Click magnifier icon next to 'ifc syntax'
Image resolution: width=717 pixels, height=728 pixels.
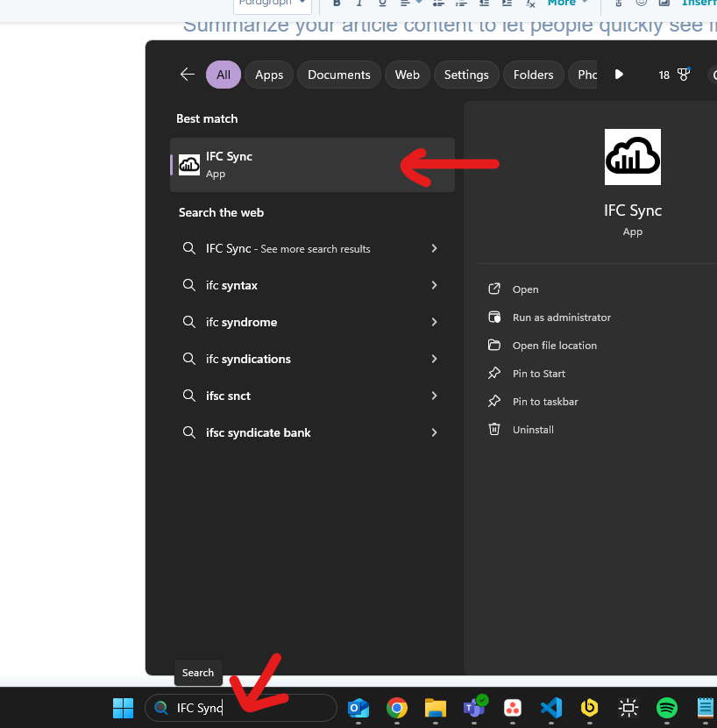coord(188,285)
